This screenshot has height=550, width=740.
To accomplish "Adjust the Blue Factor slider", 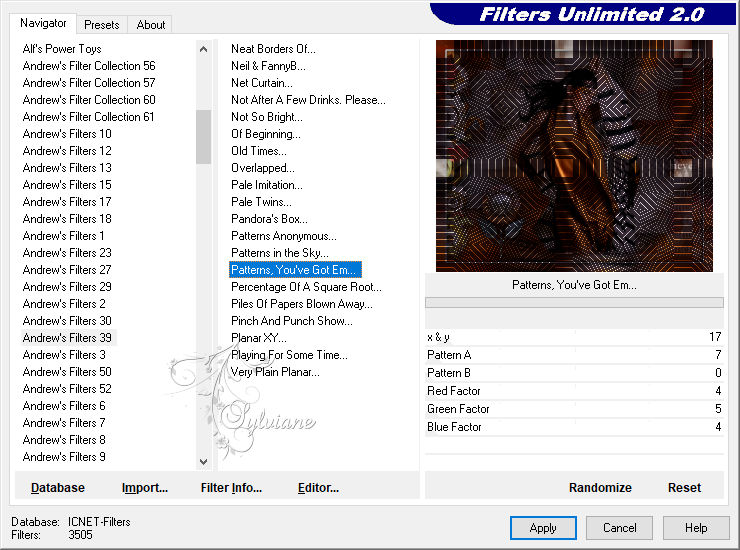I will click(x=574, y=426).
